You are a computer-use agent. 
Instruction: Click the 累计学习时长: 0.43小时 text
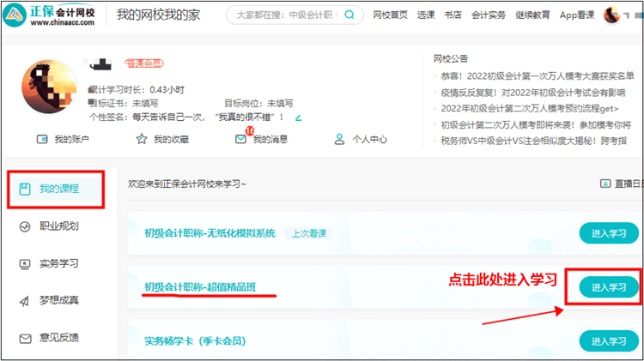pyautogui.click(x=136, y=90)
